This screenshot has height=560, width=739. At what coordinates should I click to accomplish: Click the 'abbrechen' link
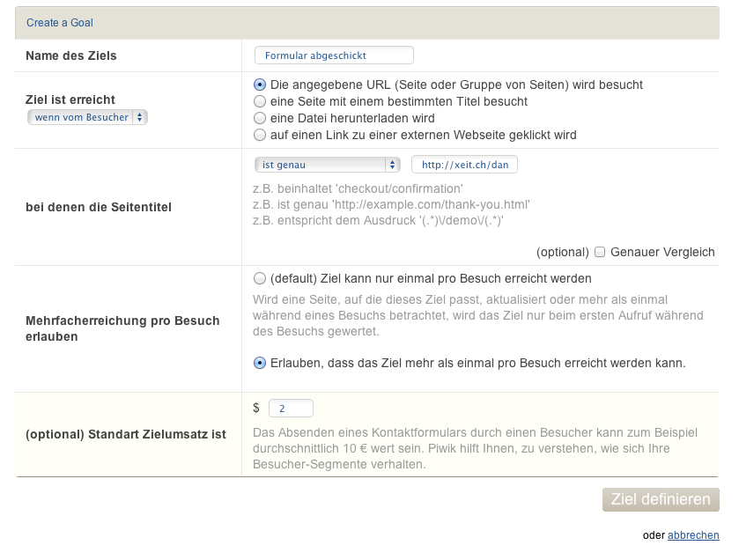click(x=693, y=535)
